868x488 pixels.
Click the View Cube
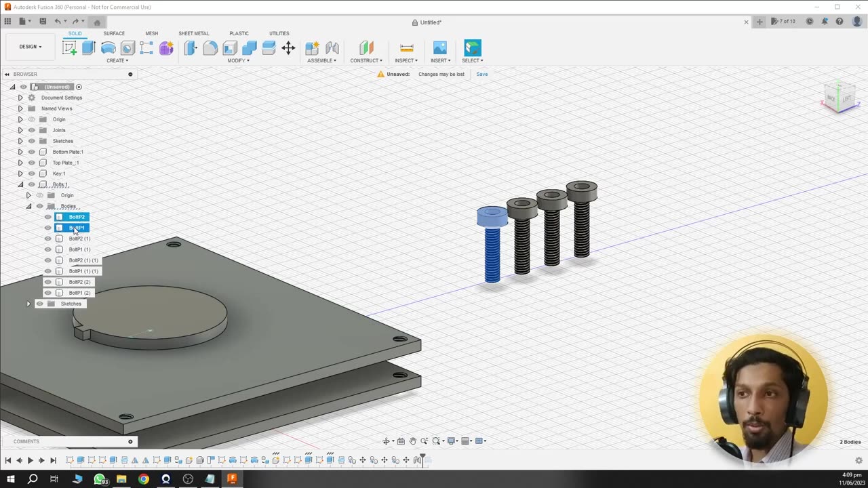point(840,97)
